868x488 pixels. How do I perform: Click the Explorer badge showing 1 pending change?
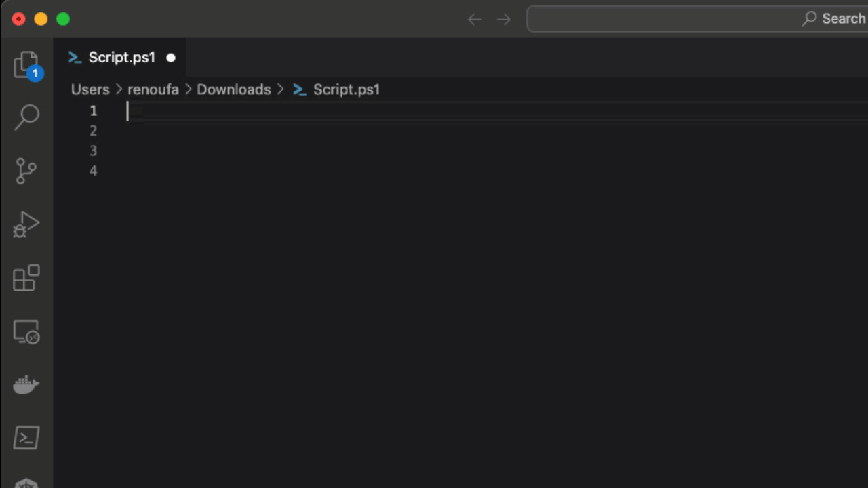pos(35,73)
